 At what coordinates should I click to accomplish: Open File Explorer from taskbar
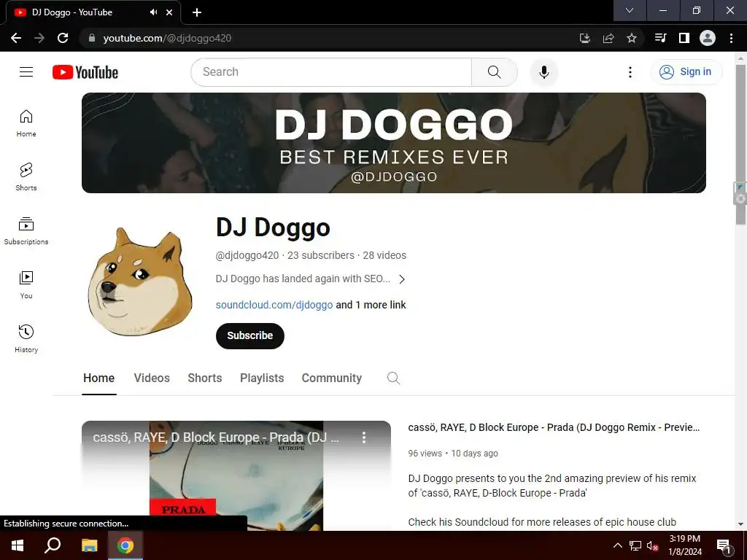point(89,545)
